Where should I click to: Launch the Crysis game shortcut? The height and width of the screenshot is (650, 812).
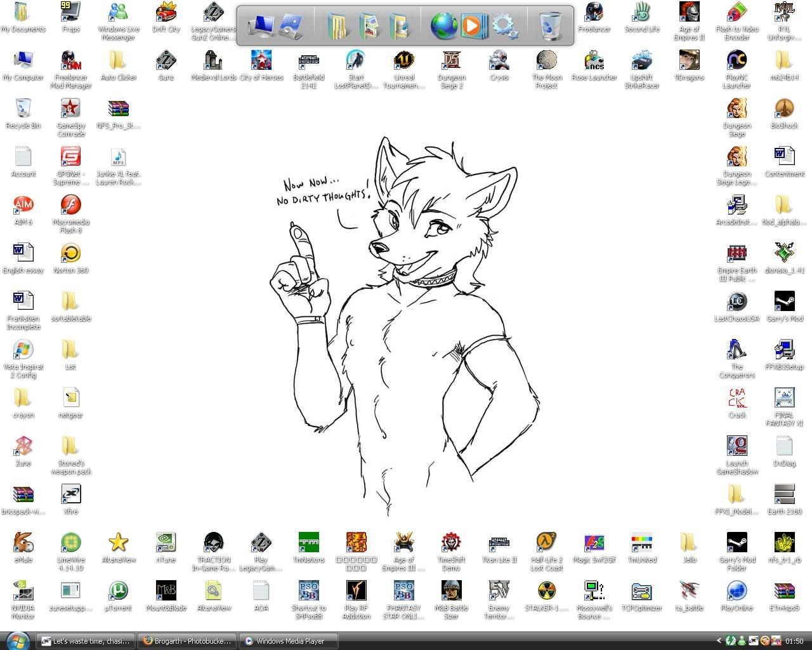(x=499, y=61)
